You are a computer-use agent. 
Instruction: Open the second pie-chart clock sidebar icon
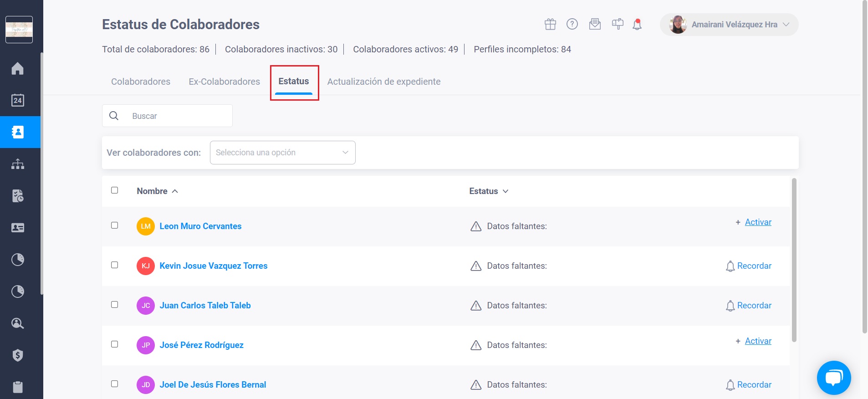pyautogui.click(x=18, y=292)
